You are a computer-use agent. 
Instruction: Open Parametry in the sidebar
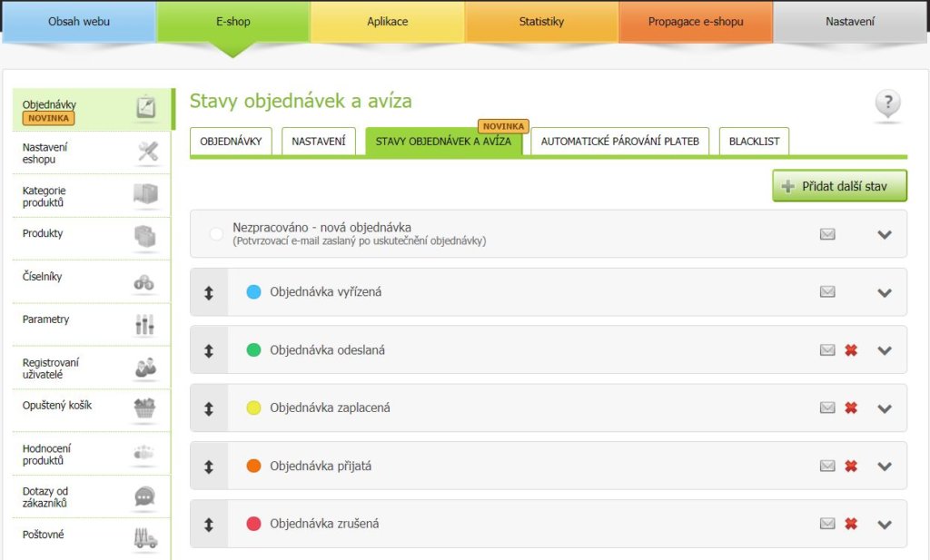92,325
